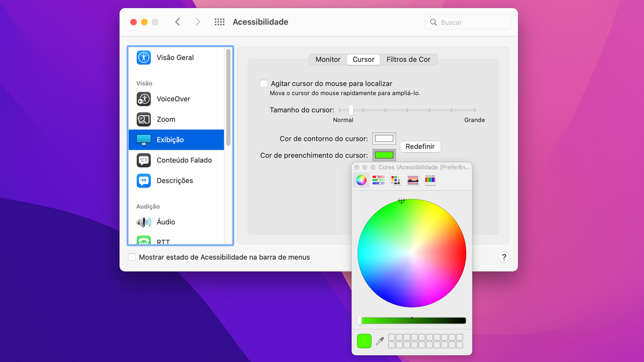This screenshot has height=362, width=644.
Task: Switch to color sliders picker
Action: click(x=378, y=180)
